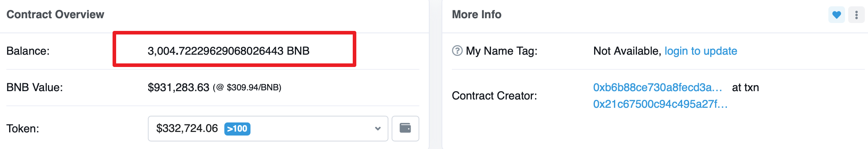Open the login to update link

coord(700,51)
